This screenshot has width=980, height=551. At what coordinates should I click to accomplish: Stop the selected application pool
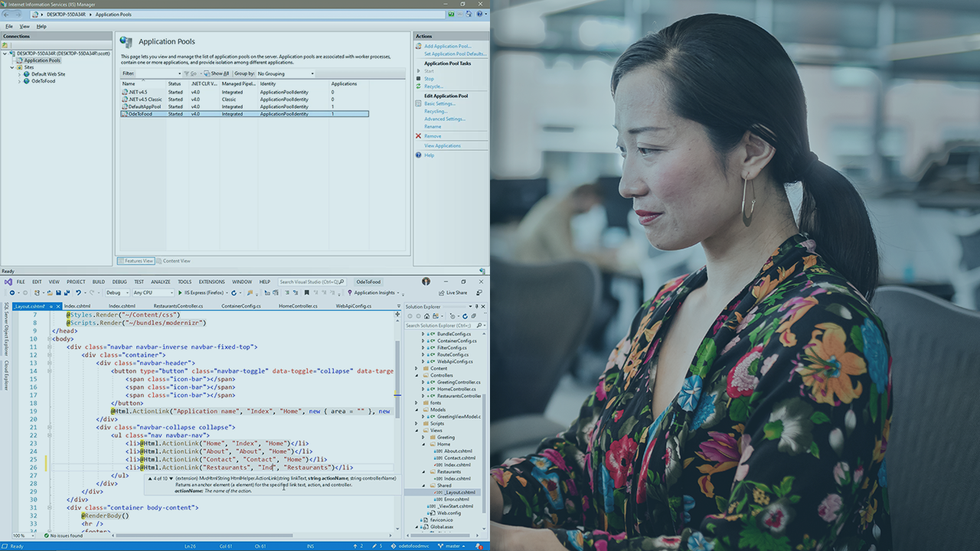tap(429, 79)
